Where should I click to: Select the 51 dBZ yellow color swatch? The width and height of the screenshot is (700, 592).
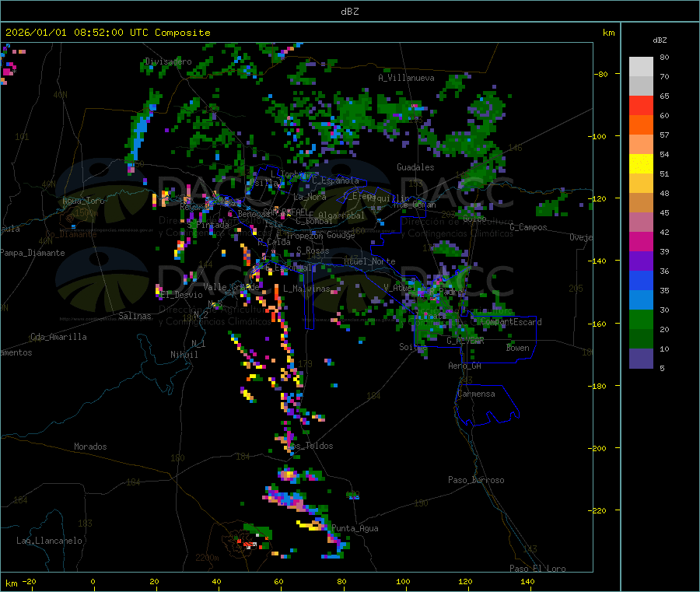pyautogui.click(x=641, y=164)
